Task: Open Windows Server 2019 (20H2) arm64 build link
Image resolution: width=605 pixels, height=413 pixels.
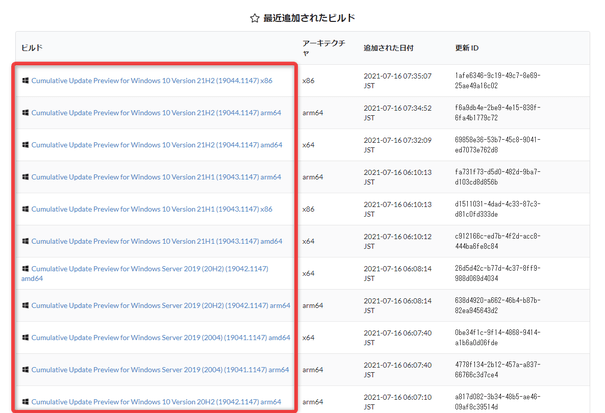Action: click(161, 305)
